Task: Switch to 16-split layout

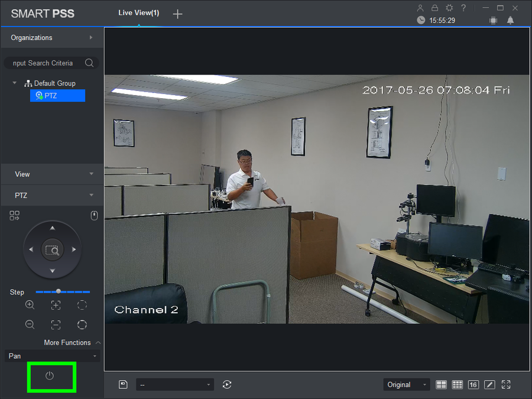Action: [x=473, y=384]
